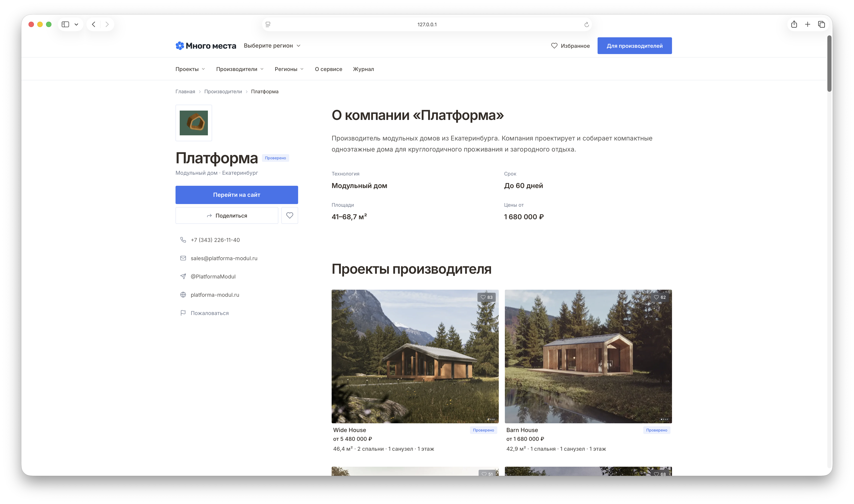
Task: Click the Telegram paper plane icon
Action: (x=183, y=276)
